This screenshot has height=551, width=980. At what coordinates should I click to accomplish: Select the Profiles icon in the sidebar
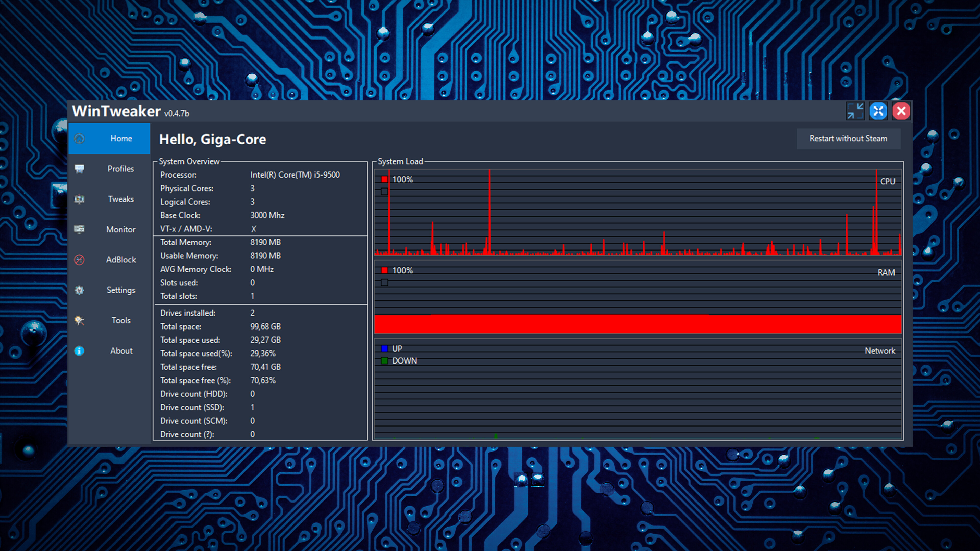pos(80,169)
